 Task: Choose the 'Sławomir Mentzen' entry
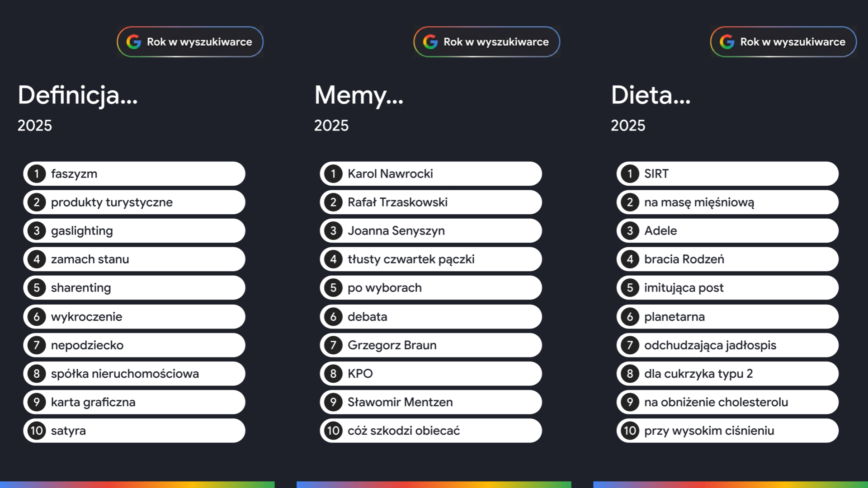(431, 402)
